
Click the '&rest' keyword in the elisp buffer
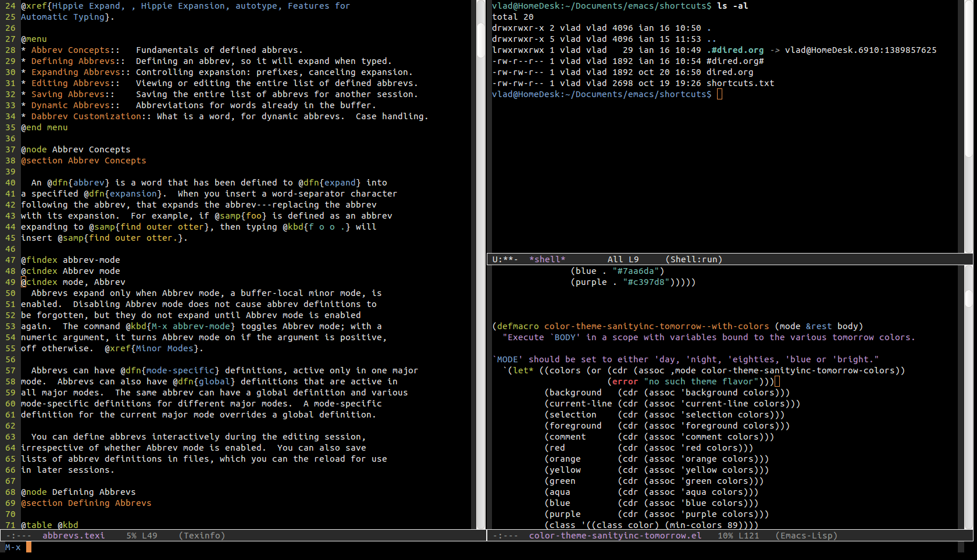(819, 326)
